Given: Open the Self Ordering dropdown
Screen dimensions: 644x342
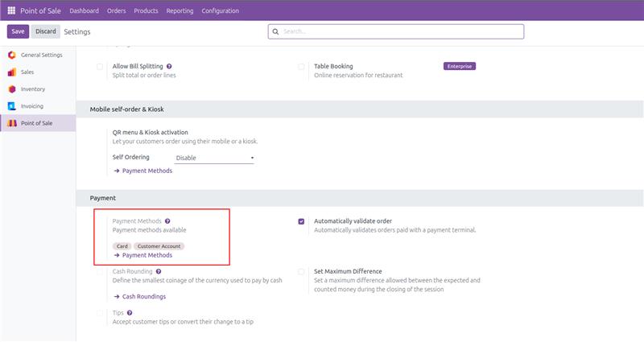Looking at the screenshot, I should (215, 158).
